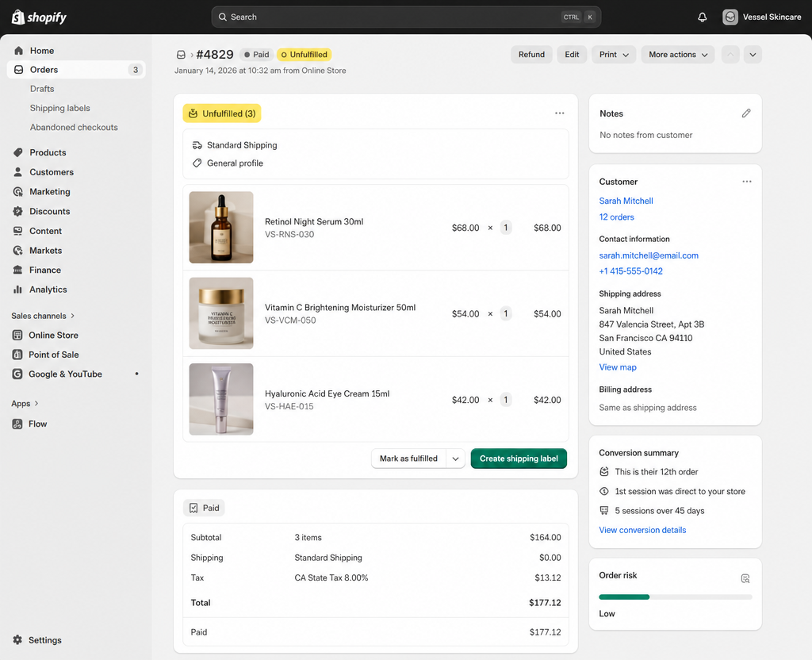Open Drafts in the sidebar
The image size is (812, 660).
point(42,89)
